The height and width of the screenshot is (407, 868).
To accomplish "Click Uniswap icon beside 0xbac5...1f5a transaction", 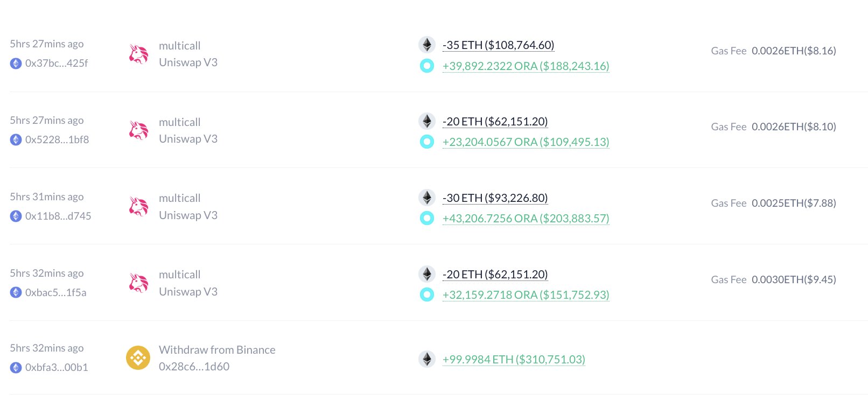I will [x=138, y=283].
